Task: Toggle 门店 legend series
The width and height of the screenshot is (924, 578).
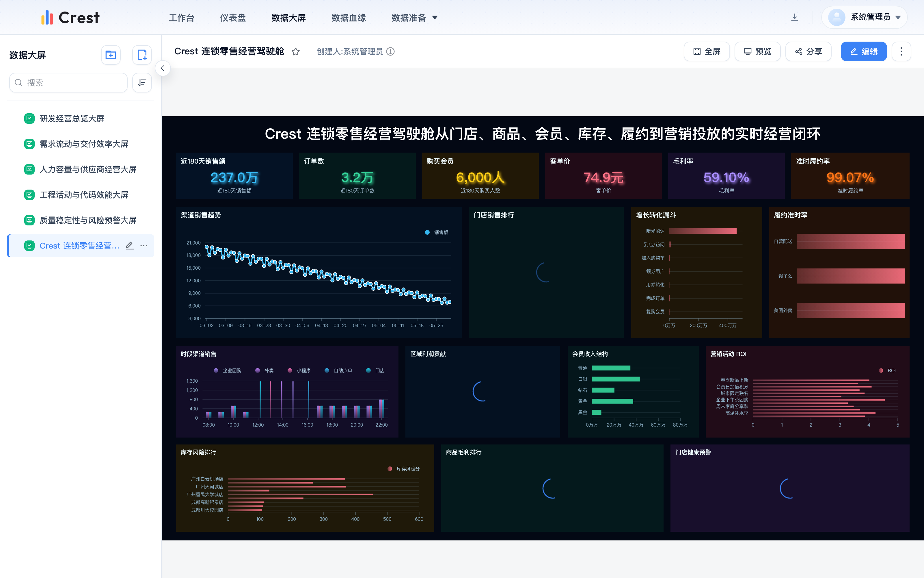Action: 375,370
